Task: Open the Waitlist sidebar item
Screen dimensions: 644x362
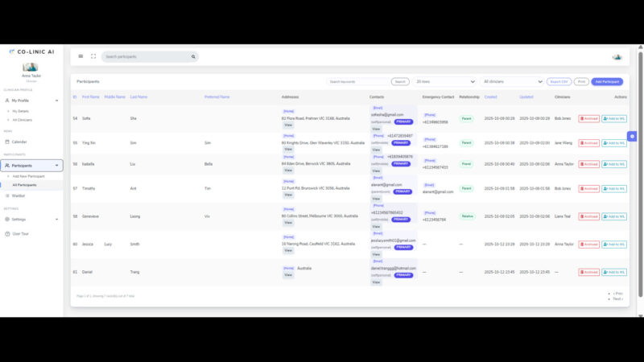Action: 19,195
